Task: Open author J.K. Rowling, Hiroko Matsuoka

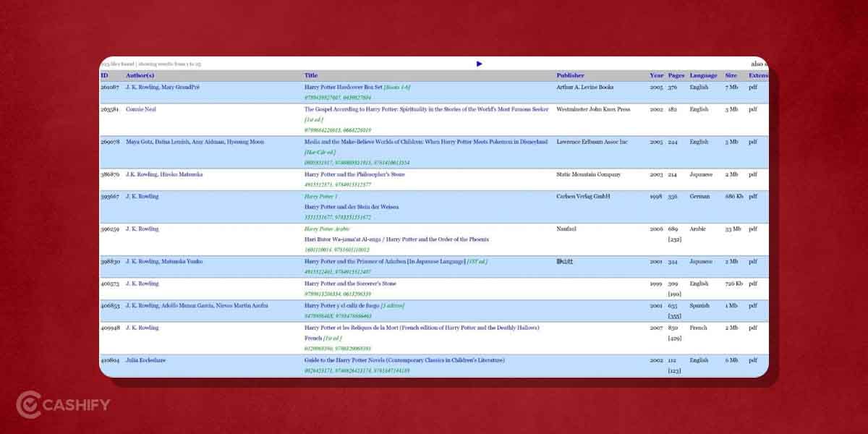Action: click(164, 174)
